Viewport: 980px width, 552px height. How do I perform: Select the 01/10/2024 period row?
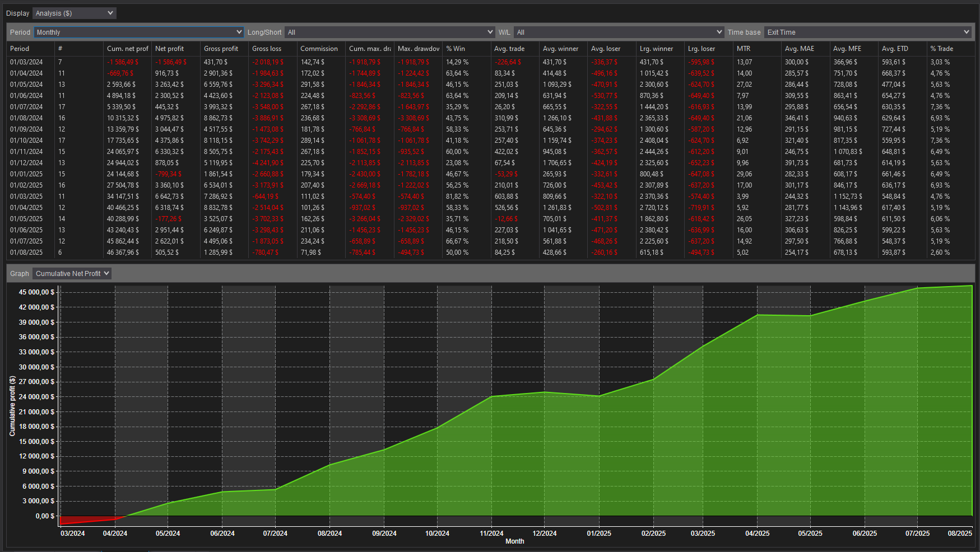click(x=490, y=141)
